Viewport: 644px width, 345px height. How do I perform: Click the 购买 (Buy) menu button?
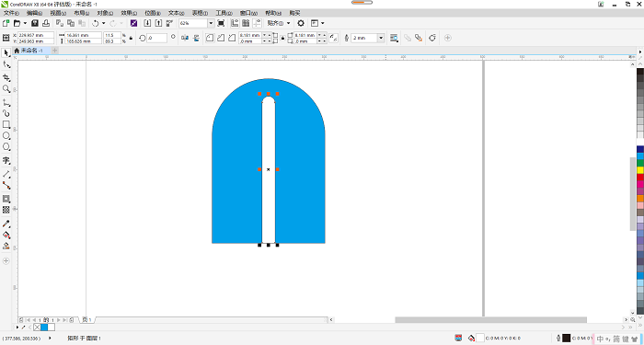click(x=294, y=13)
